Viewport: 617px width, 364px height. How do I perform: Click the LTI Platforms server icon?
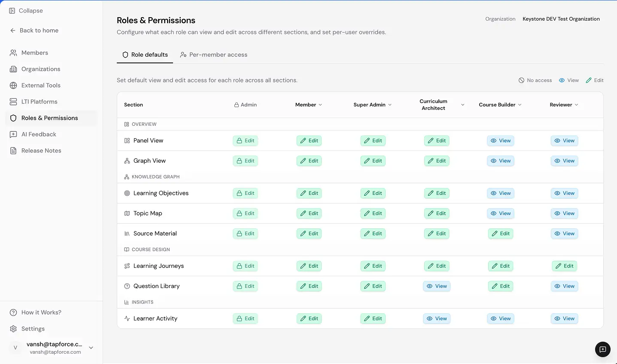tap(13, 102)
